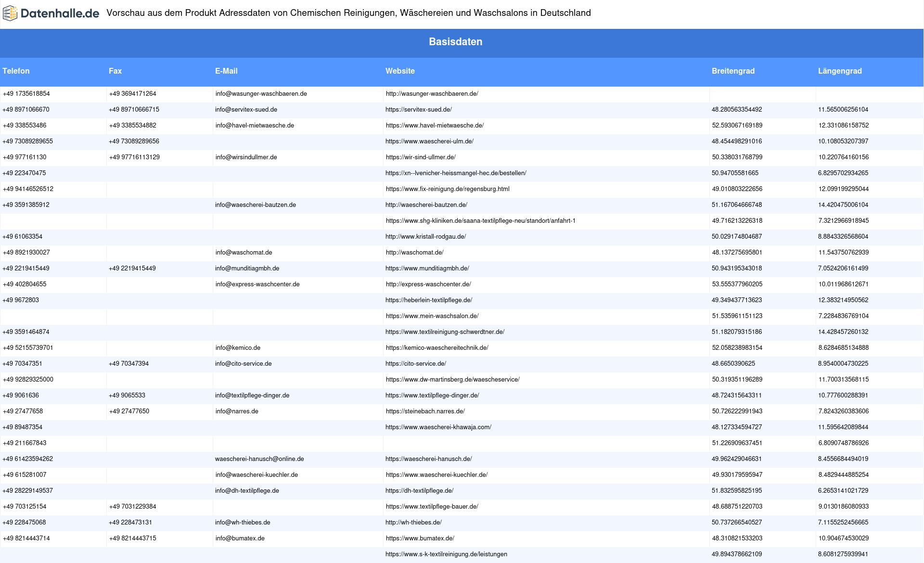924x563 pixels.
Task: Select phone number +49 8214443714
Action: click(26, 538)
